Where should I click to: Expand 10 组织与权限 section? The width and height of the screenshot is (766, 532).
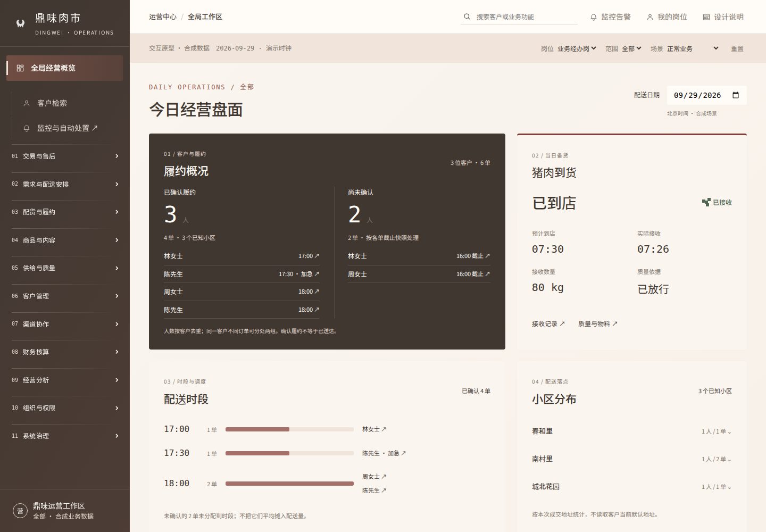click(65, 408)
